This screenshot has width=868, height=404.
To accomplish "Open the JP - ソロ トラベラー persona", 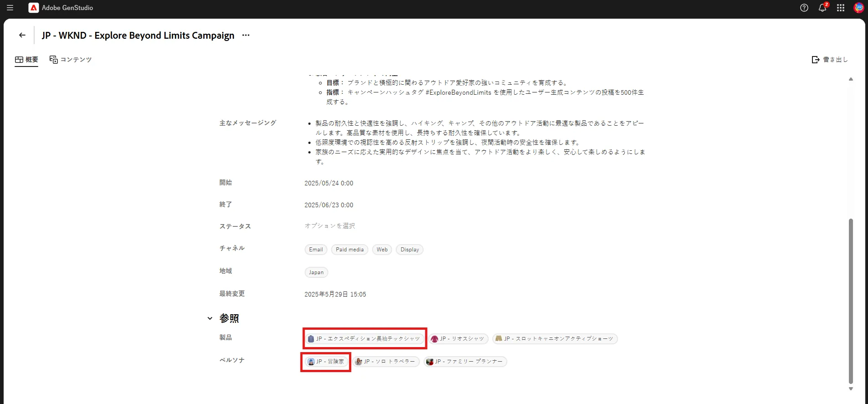I will pyautogui.click(x=386, y=362).
